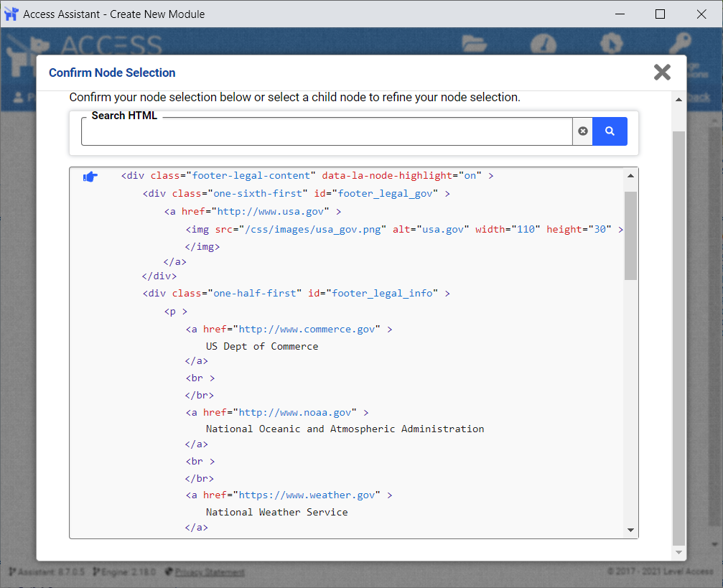
Task: Click the key icon in Access header
Action: (680, 43)
